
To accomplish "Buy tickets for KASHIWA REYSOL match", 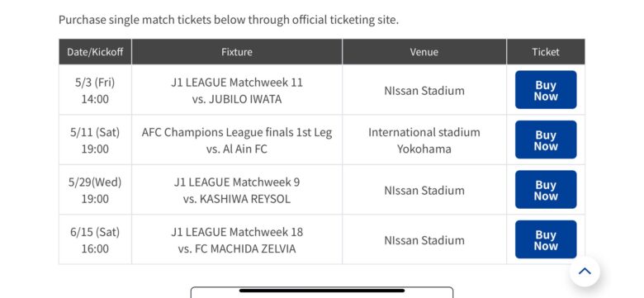I will click(x=546, y=190).
